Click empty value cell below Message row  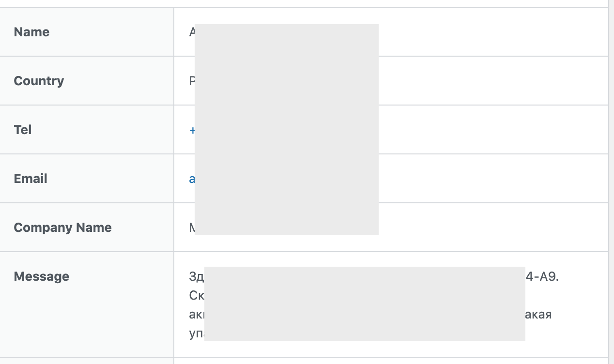[387, 361]
